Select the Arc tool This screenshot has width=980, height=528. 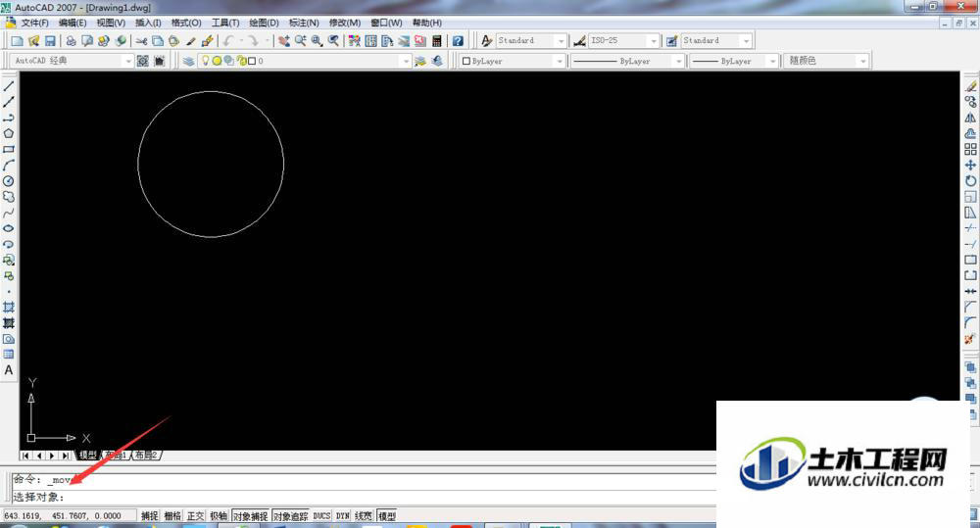9,165
